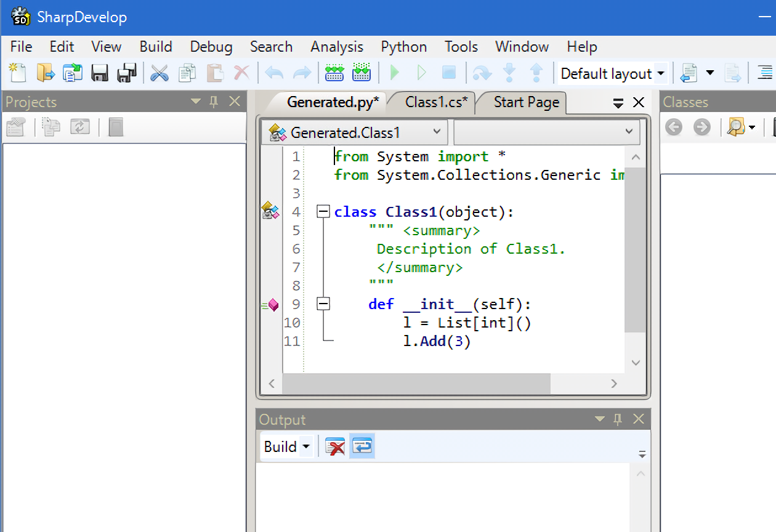Open the Analysis menu
The width and height of the screenshot is (776, 532).
[x=337, y=47]
